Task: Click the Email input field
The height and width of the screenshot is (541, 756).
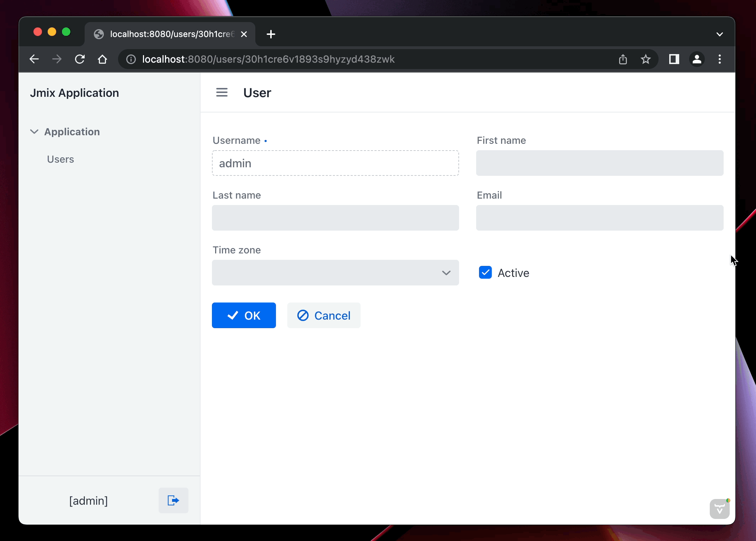Action: point(599,217)
